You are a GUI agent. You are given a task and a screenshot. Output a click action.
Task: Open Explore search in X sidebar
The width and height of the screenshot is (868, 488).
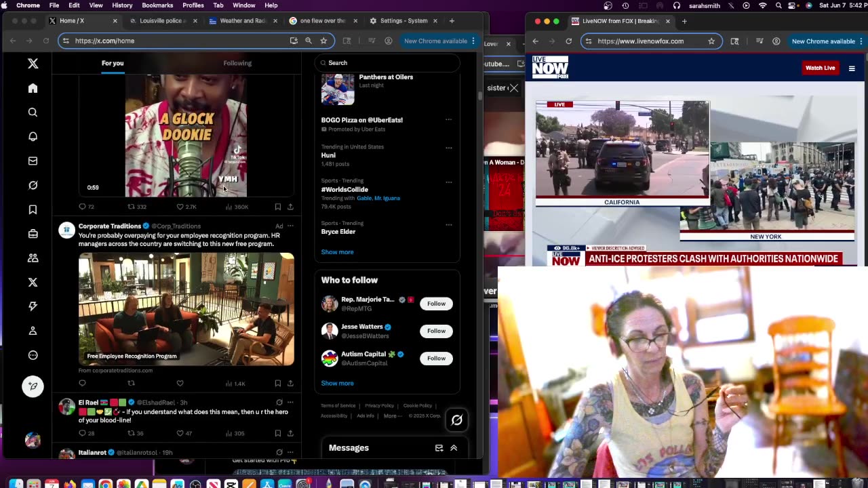[x=33, y=113]
